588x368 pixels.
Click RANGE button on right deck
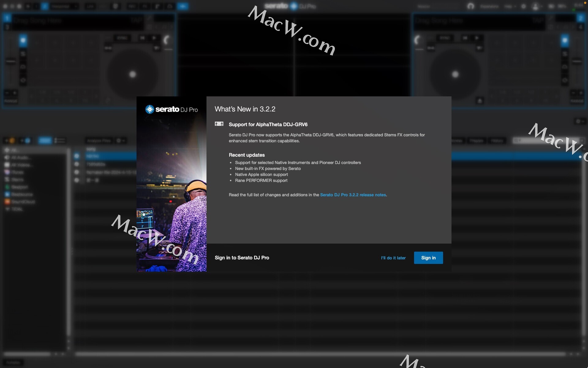(577, 101)
